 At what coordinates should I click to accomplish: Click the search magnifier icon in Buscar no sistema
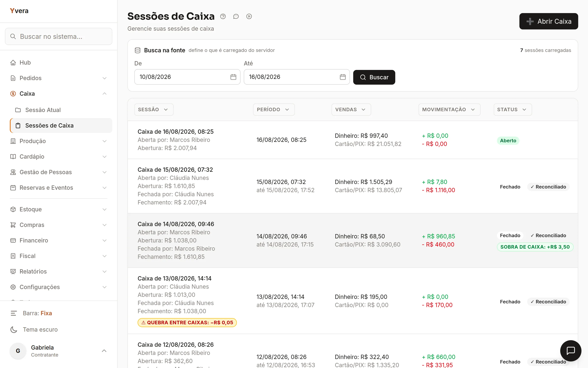[x=13, y=37]
